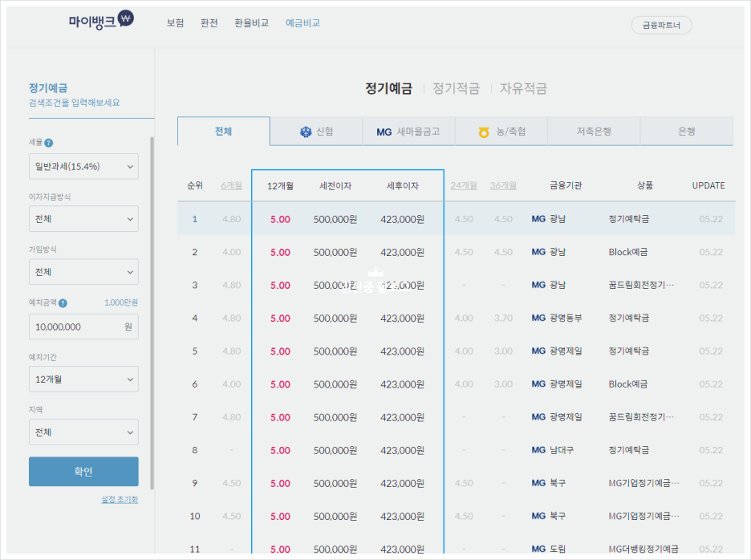Select the 정기예금 heading tab

coord(388,88)
